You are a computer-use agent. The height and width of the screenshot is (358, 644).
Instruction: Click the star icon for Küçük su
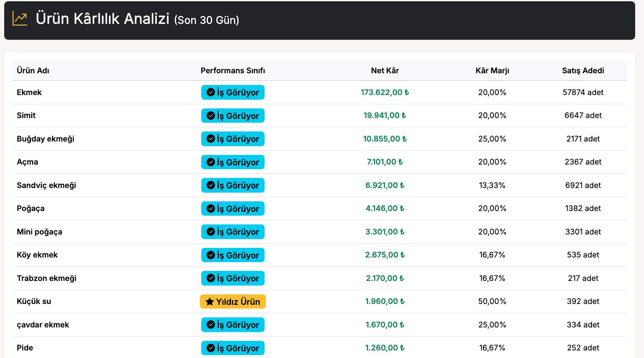click(x=210, y=301)
